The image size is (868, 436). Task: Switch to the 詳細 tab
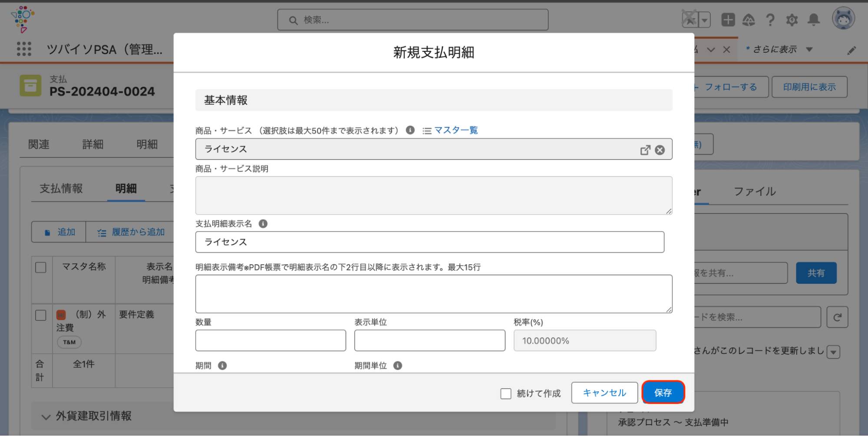(x=92, y=144)
